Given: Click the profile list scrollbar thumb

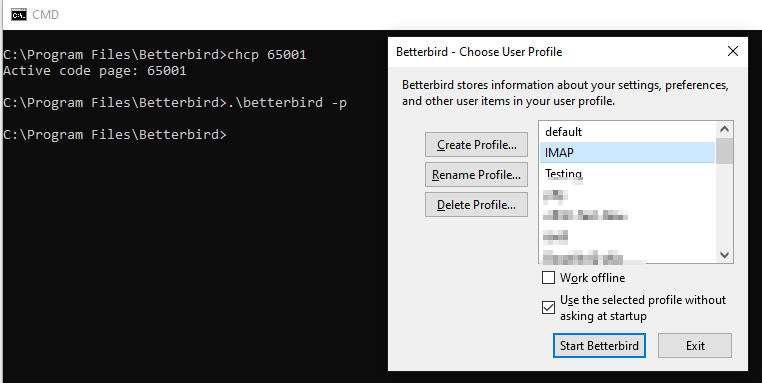Looking at the screenshot, I should 724,151.
